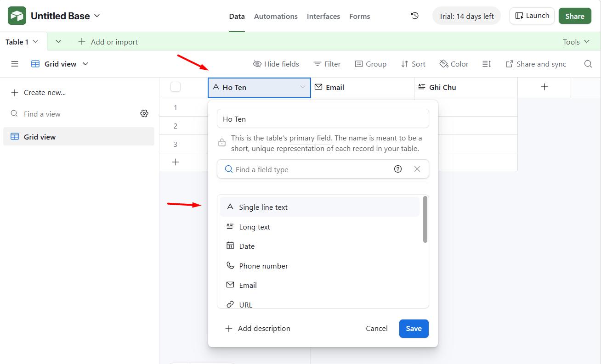Click the Airtable base logo icon

point(17,16)
